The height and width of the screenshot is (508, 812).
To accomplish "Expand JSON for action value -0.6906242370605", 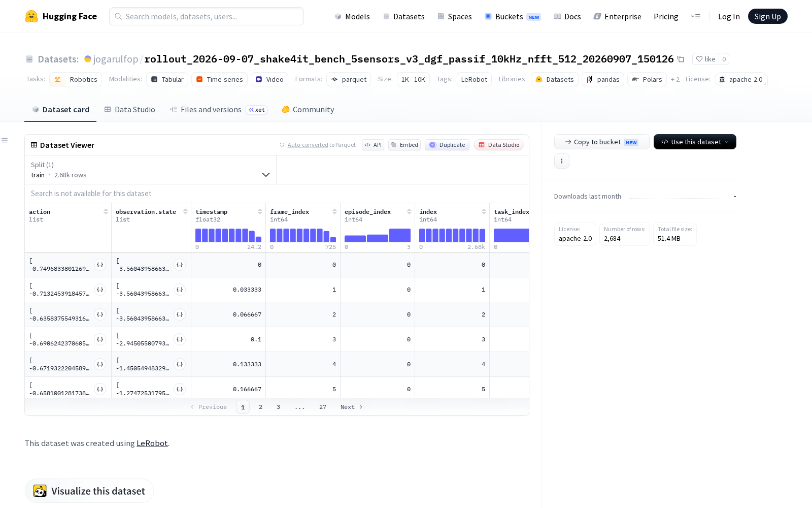I will click(100, 339).
